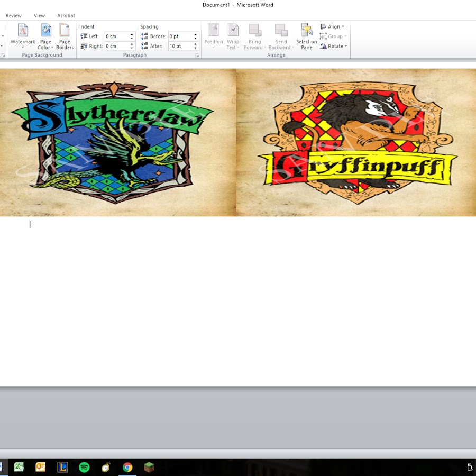Open Spotify from the taskbar
This screenshot has width=476, height=476.
(x=84, y=467)
